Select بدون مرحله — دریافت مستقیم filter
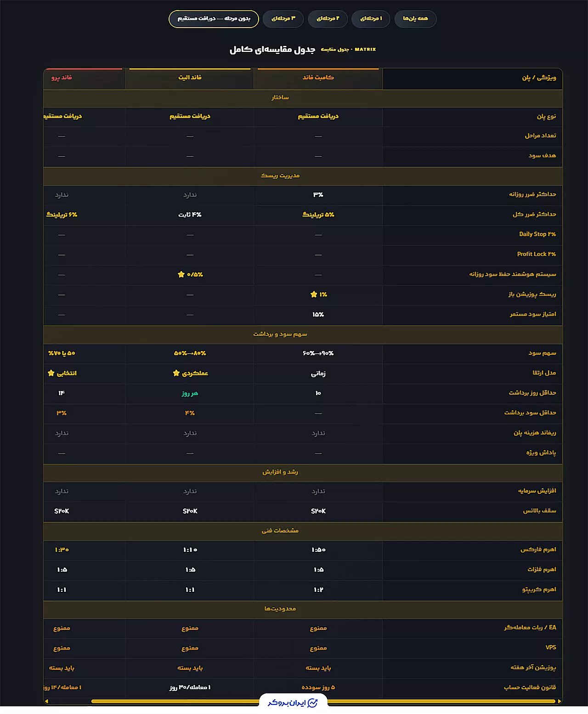Image resolution: width=588 pixels, height=714 pixels. pyautogui.click(x=214, y=19)
